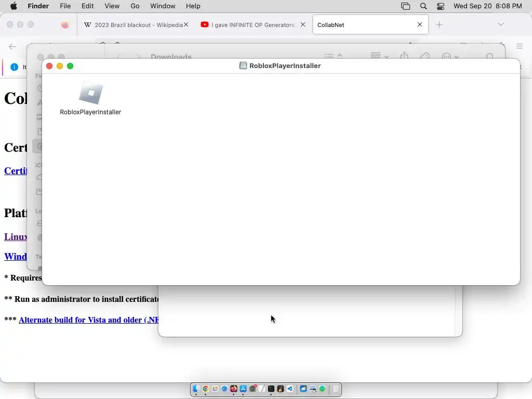This screenshot has width=532, height=399.
Task: Open Firefox from the Dock
Action: point(234,389)
